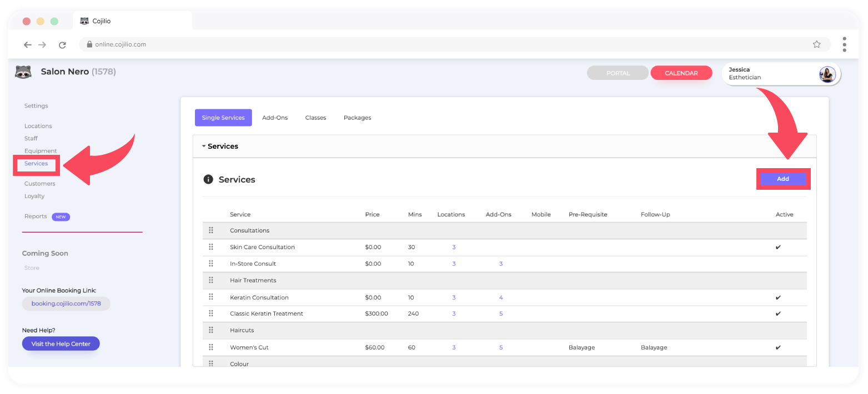The height and width of the screenshot is (394, 868).
Task: Collapse the Services section header
Action: point(222,147)
